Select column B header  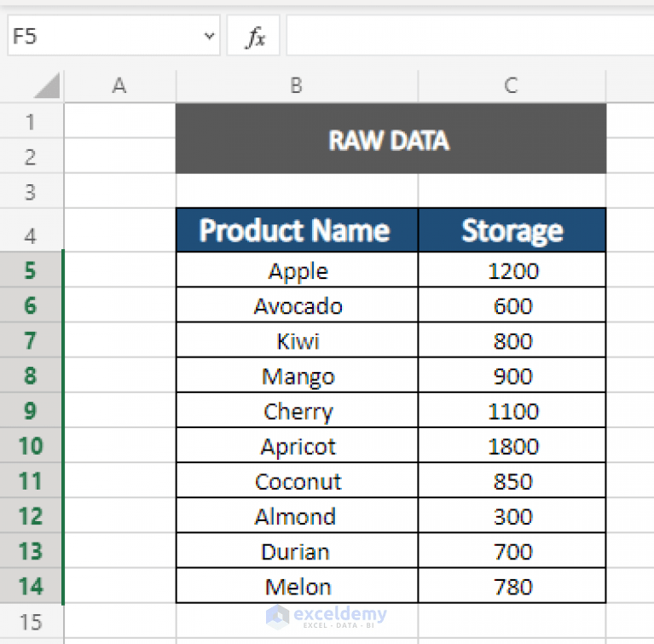(297, 85)
